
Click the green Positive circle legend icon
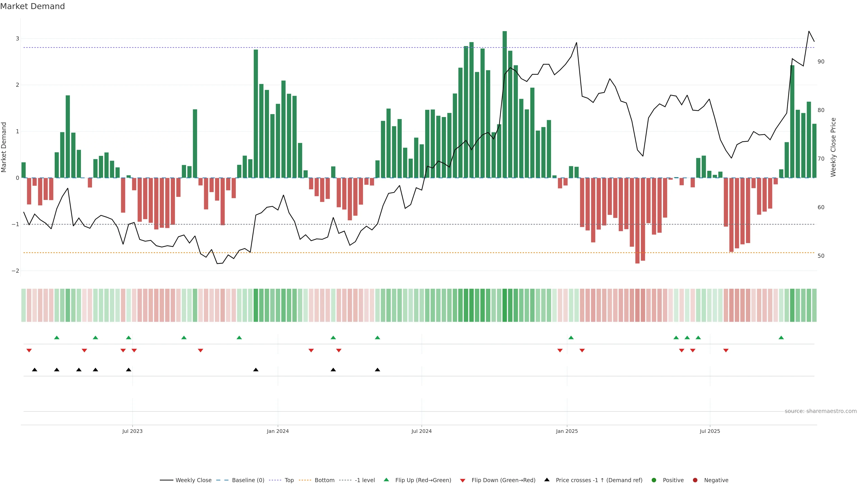(654, 480)
